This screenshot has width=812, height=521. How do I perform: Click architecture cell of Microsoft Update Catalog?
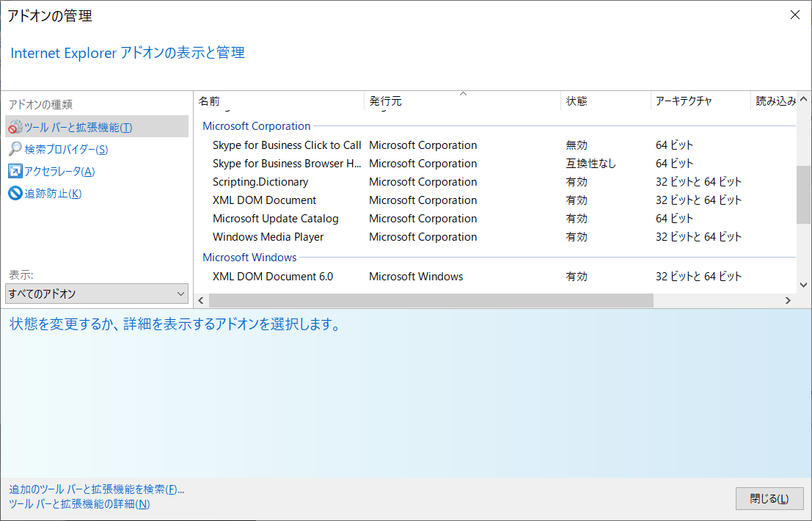point(674,219)
